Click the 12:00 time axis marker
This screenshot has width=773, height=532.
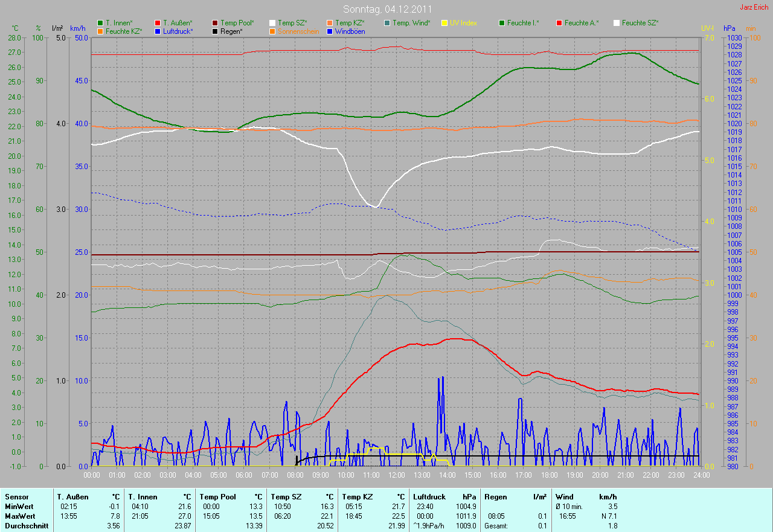tap(396, 475)
